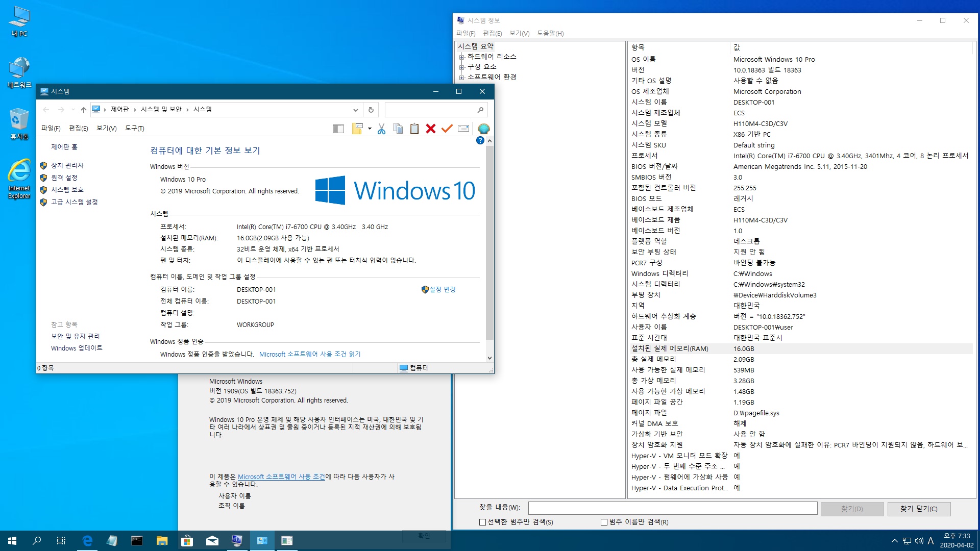Click the 시스템 및 보안 breadcrumb
Screen dimensions: 980x551
click(161, 109)
